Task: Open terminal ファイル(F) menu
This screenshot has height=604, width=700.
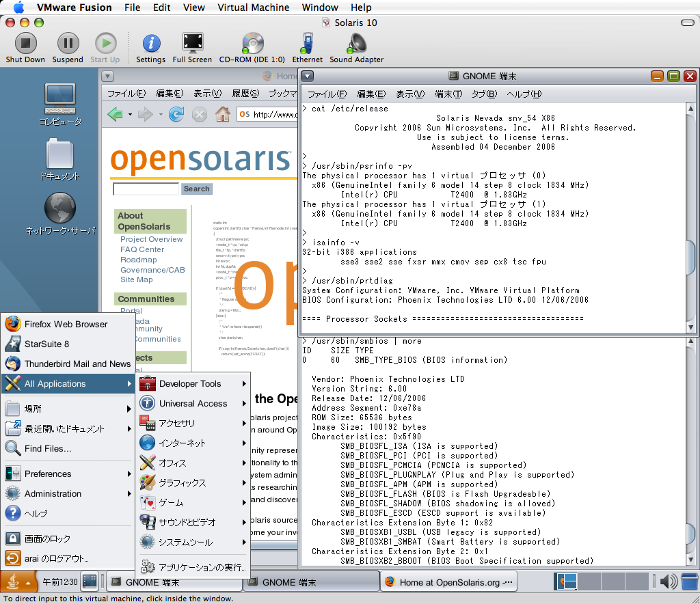Action: 327,94
